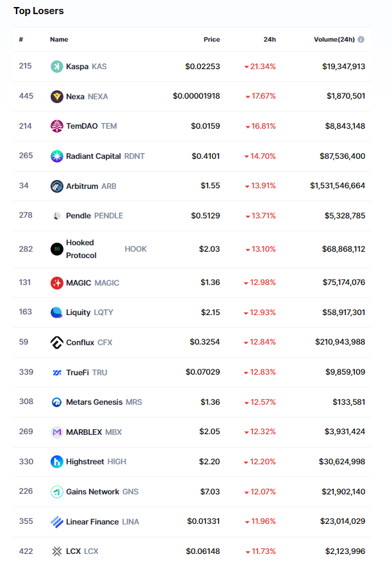
Task: Click the Arbitrum coin logo icon
Action: coord(57,186)
